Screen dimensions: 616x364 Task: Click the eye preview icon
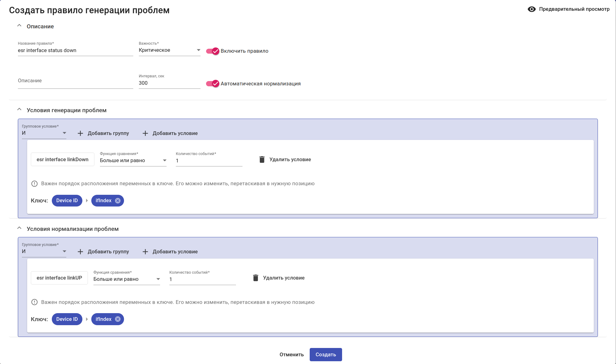tap(531, 9)
